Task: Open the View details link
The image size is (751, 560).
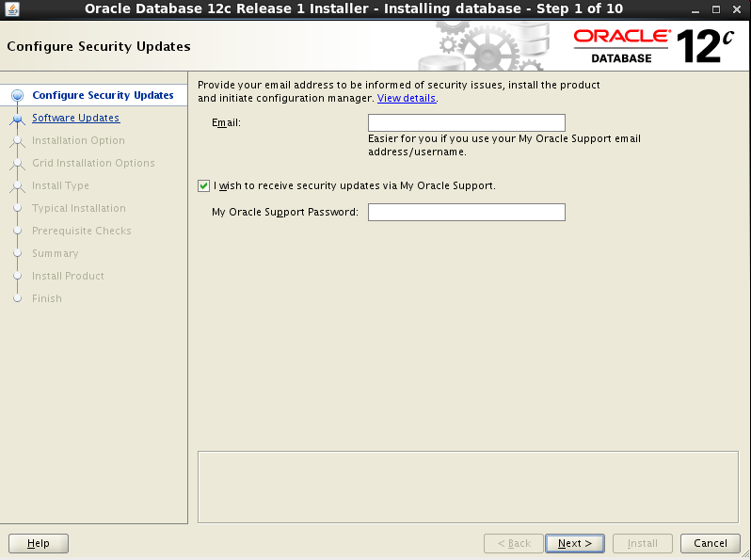Action: [x=407, y=98]
